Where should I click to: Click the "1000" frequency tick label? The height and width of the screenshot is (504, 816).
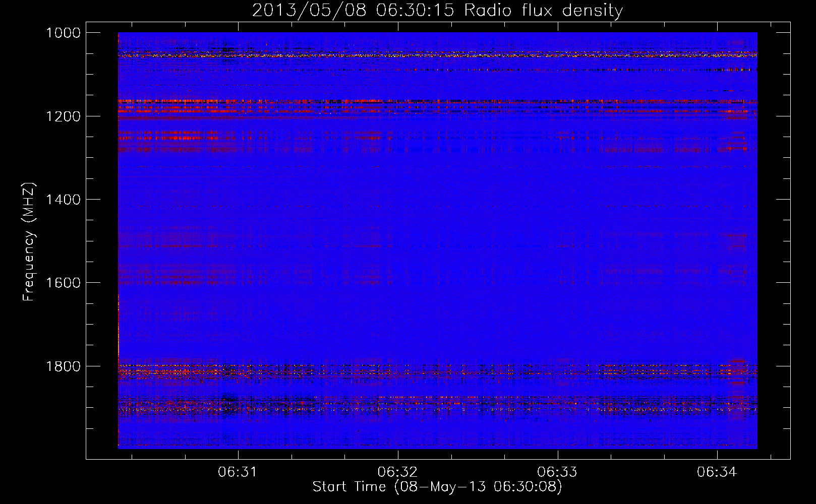63,33
